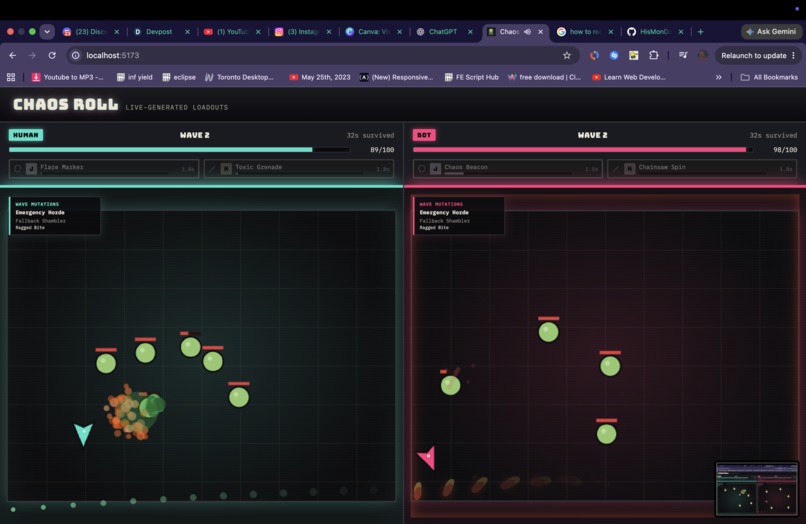Click the slash icon in Chainsaw Spin slot

(615, 168)
